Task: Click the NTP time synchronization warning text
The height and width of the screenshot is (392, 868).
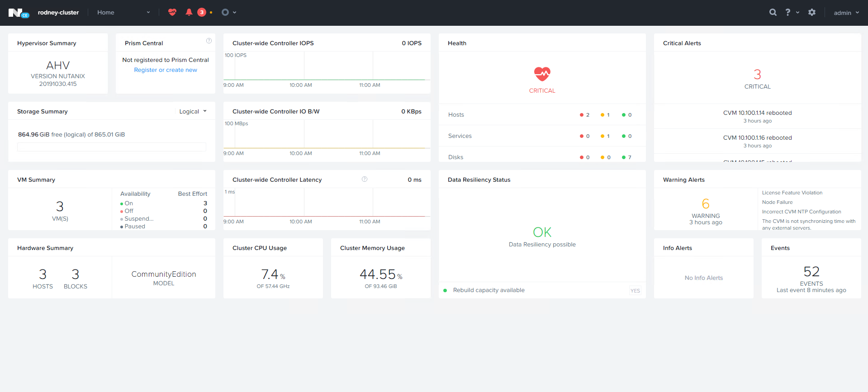Action: tap(809, 224)
